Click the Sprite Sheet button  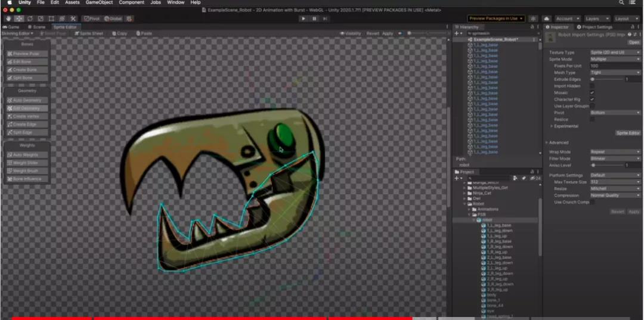[x=89, y=33]
